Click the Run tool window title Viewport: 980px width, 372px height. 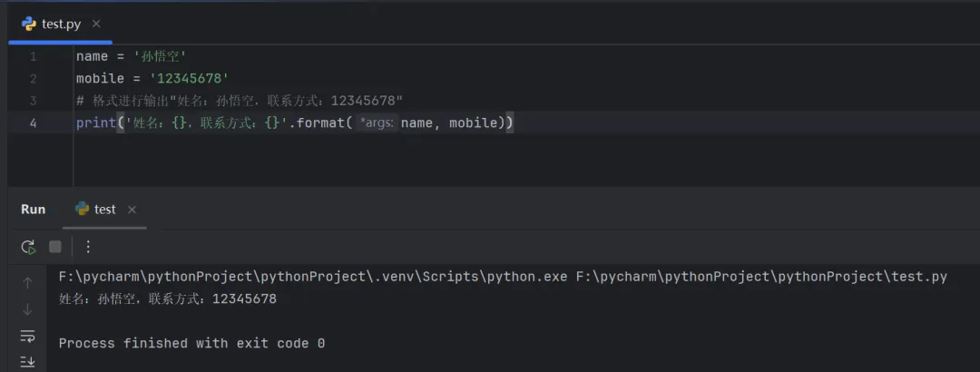point(34,210)
